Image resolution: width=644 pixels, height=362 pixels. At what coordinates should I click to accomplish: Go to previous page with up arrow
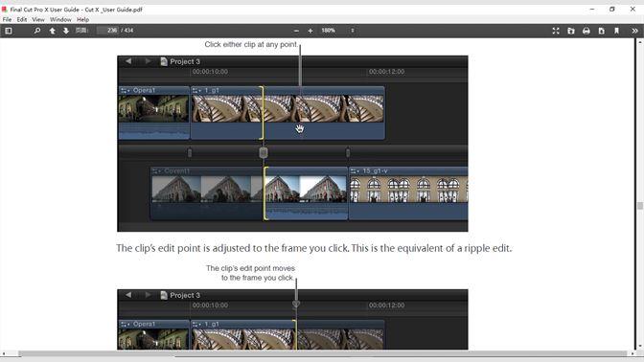pyautogui.click(x=52, y=31)
